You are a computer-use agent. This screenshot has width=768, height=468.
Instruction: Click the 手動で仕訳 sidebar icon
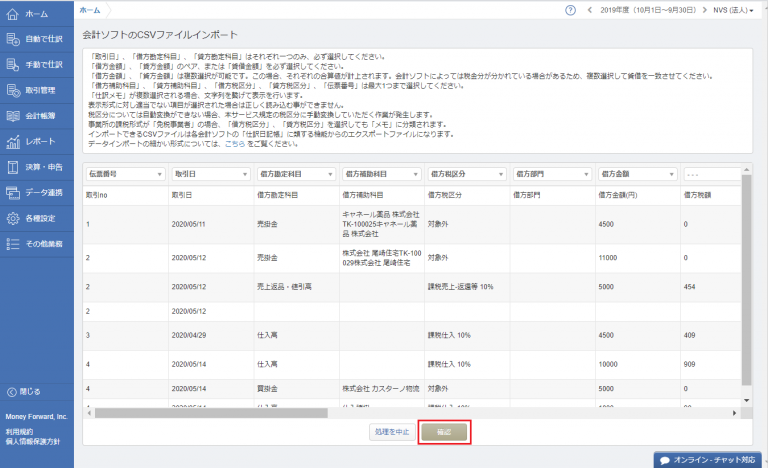[13, 65]
